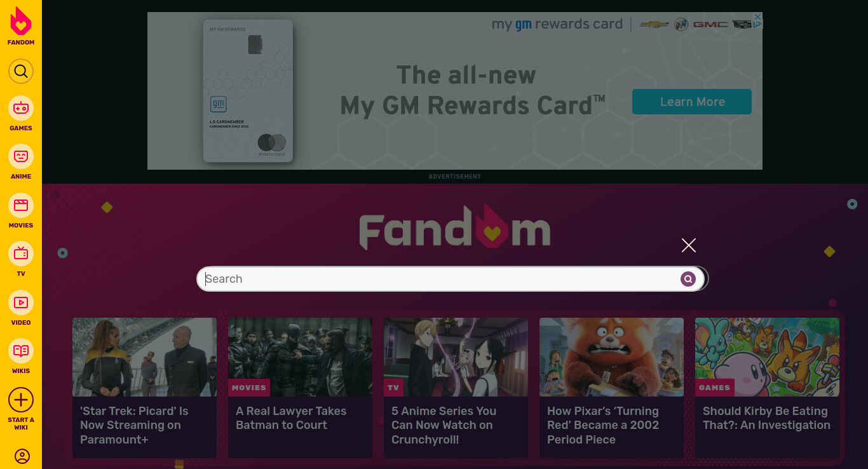Select the Crunchyroll anime article thumbnail

point(456,357)
